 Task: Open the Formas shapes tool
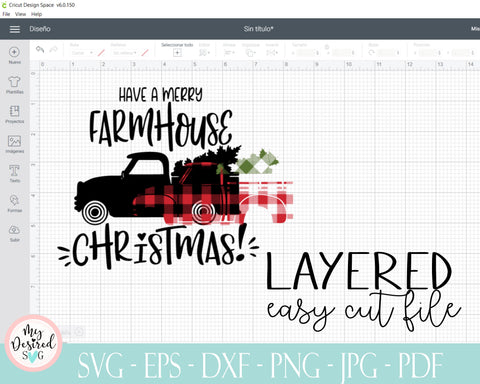tap(14, 200)
